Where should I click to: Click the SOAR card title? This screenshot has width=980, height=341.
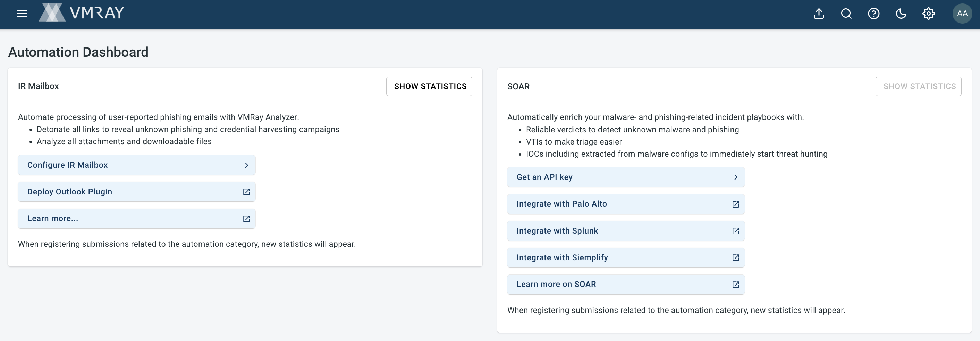click(518, 87)
